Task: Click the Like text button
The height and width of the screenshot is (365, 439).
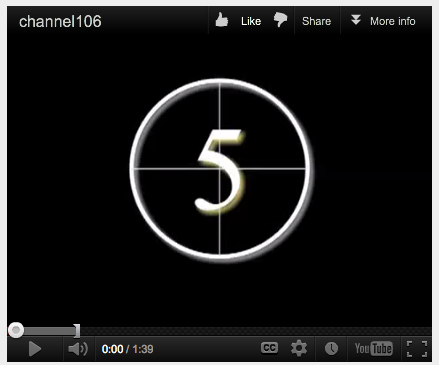Action: click(x=251, y=21)
